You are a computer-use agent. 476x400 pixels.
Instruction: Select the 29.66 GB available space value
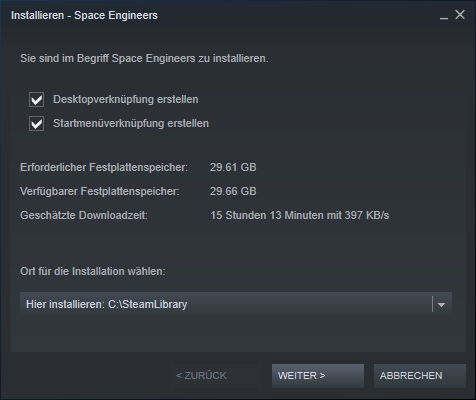233,191
